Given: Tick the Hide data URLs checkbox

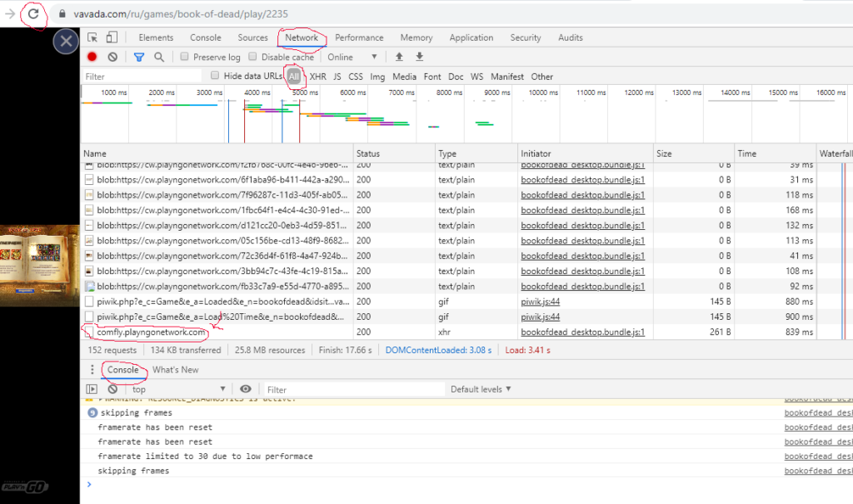Looking at the screenshot, I should 216,76.
